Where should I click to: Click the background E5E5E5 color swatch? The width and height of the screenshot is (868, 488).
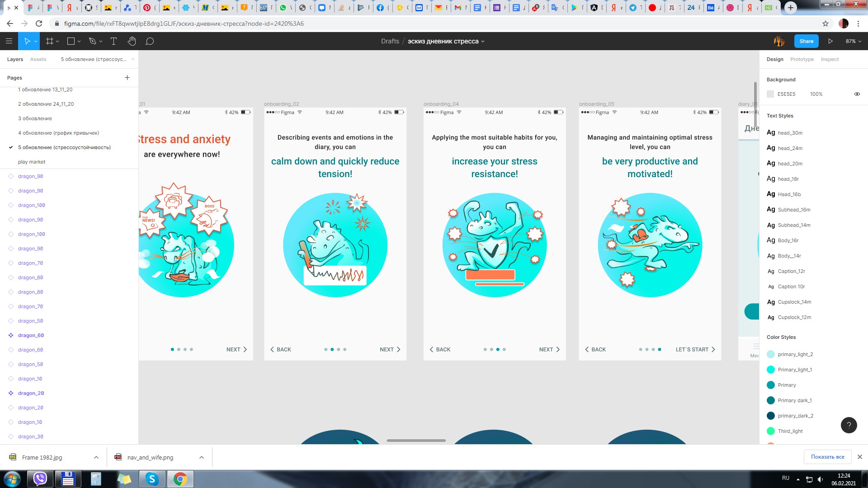pyautogui.click(x=770, y=94)
